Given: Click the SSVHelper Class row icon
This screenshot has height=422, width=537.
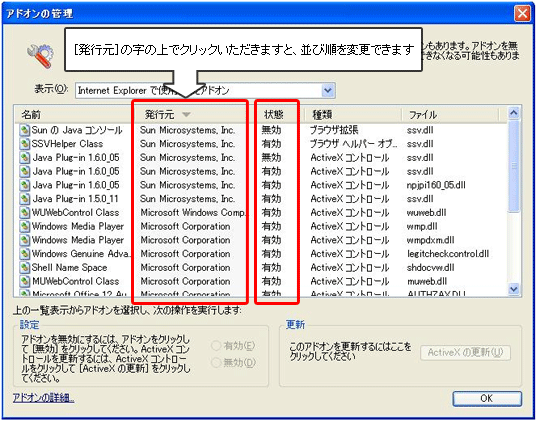Looking at the screenshot, I should (x=25, y=144).
